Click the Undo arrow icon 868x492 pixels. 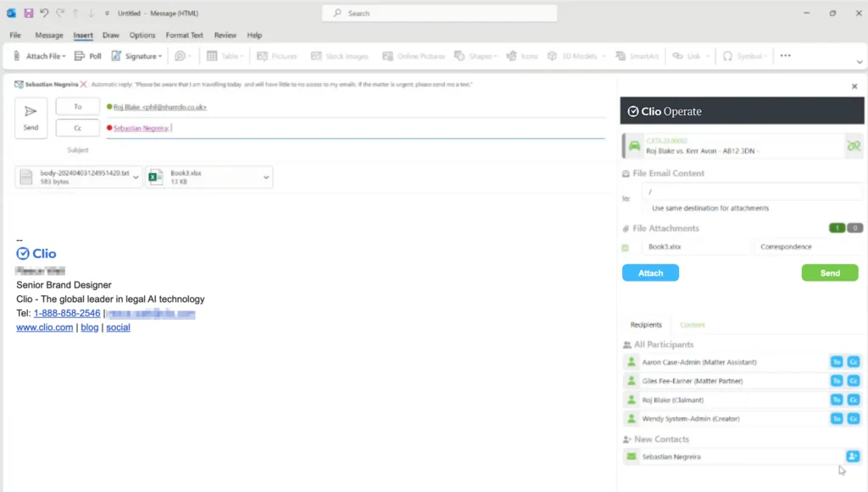point(44,14)
